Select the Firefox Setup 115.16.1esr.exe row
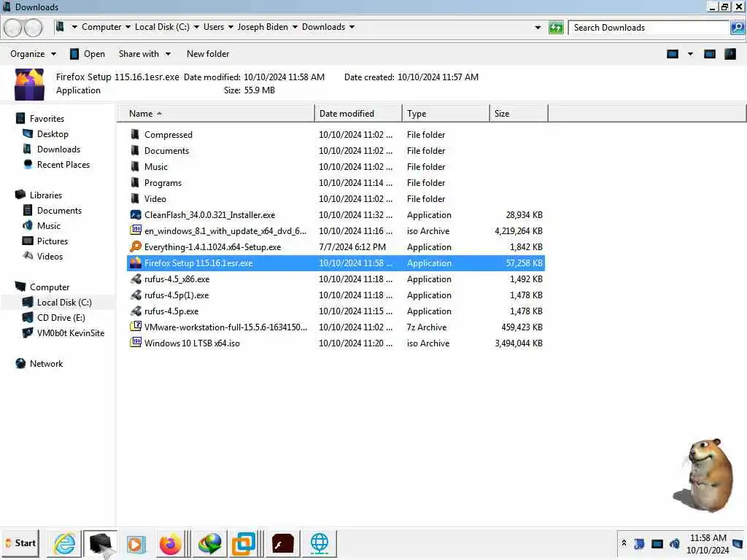The image size is (747, 560). pos(336,262)
